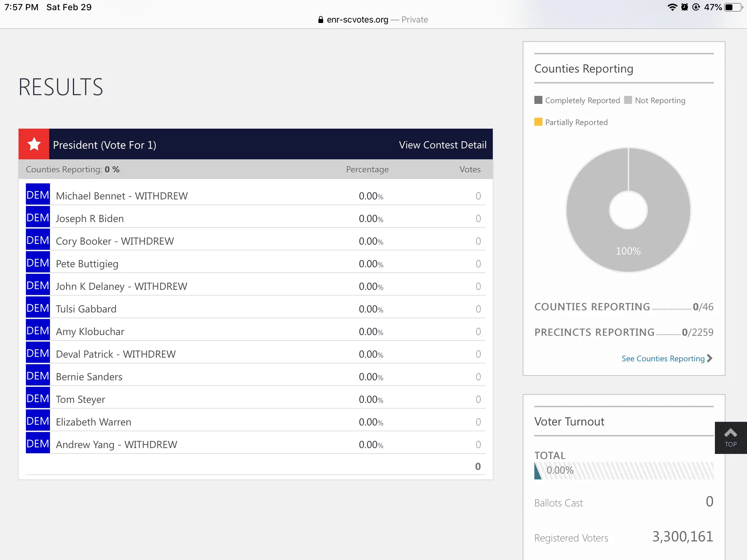Click the Votes column header
Image resolution: width=747 pixels, height=560 pixels.
tap(470, 170)
